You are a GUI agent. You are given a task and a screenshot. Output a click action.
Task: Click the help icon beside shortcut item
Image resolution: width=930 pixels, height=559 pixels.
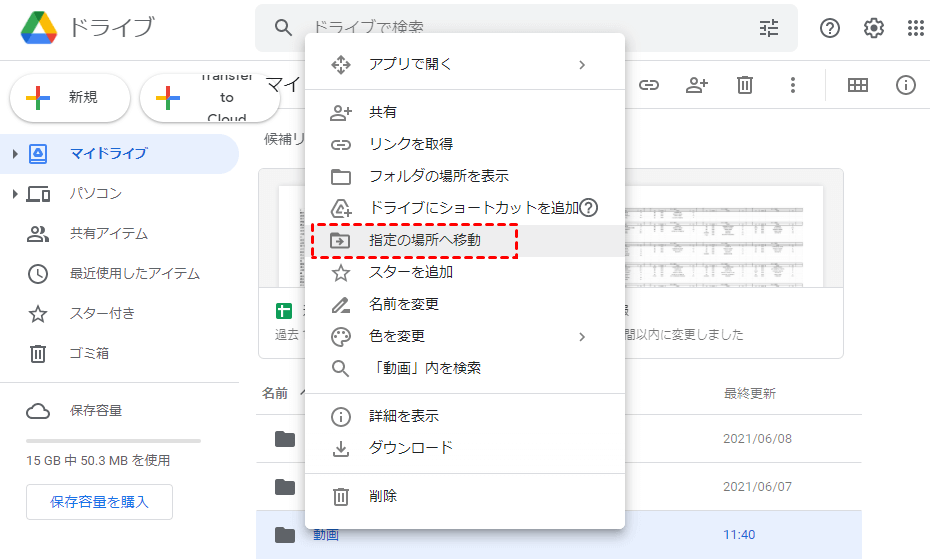point(588,208)
